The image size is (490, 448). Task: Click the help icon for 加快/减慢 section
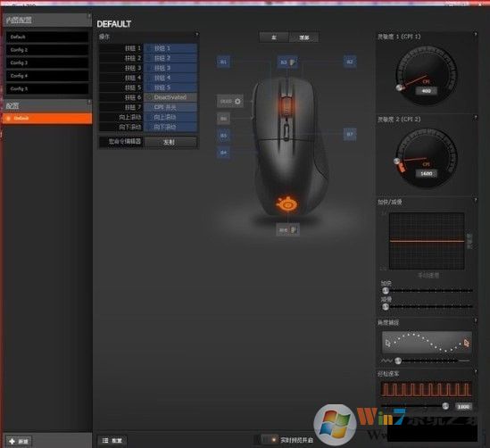476,200
